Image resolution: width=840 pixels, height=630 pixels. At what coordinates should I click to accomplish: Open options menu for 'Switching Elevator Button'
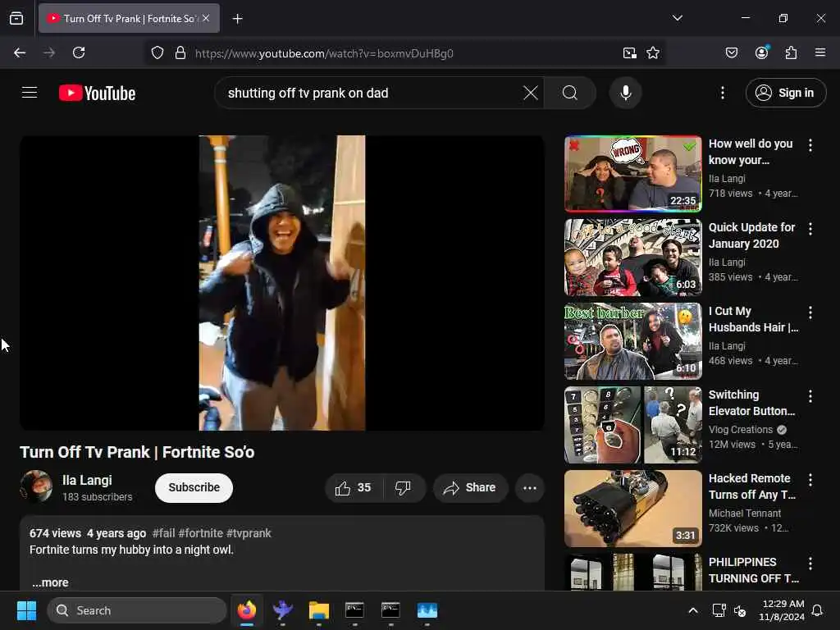click(x=810, y=396)
